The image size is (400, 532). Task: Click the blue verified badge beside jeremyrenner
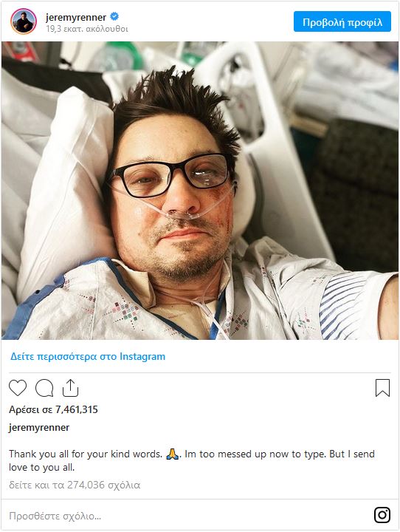[114, 16]
